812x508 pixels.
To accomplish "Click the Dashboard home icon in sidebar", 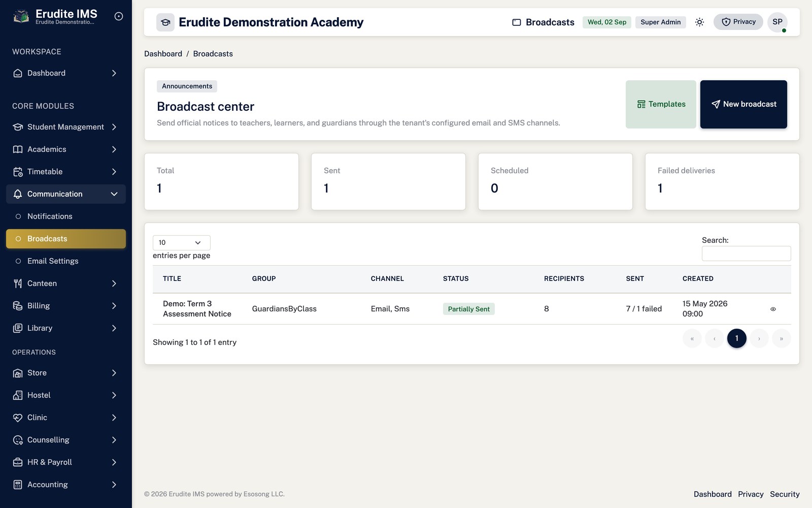I will tap(18, 73).
